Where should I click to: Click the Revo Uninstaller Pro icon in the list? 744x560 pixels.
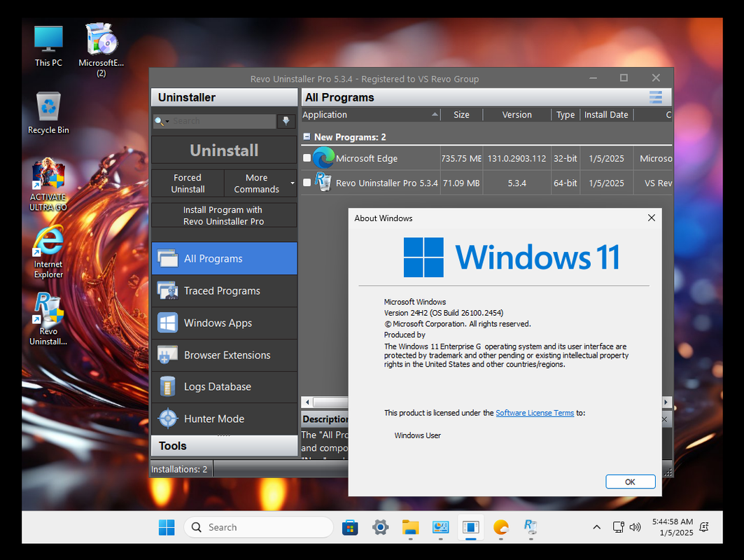click(323, 182)
